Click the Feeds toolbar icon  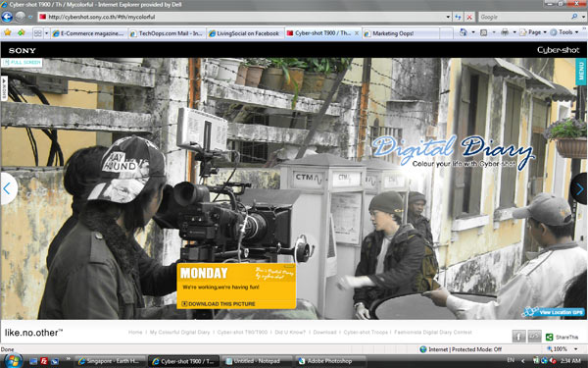pyautogui.click(x=484, y=32)
